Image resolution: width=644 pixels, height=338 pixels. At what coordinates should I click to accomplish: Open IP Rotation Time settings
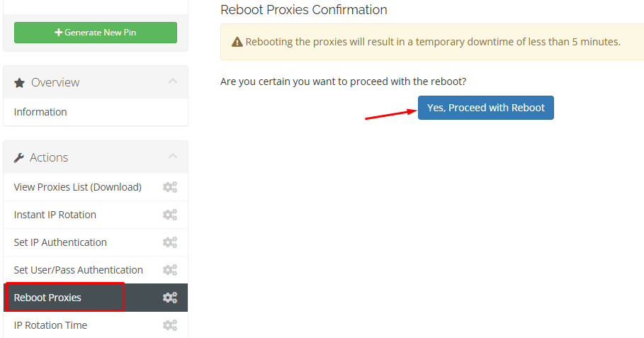tap(50, 325)
